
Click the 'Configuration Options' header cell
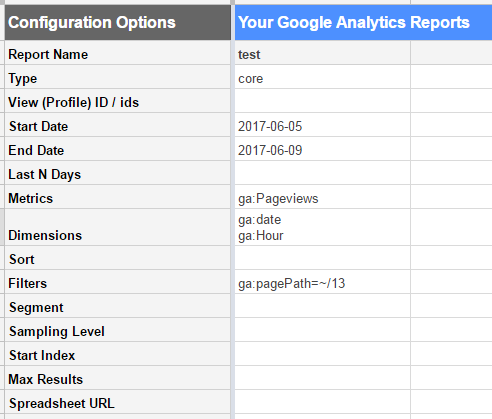[118, 22]
